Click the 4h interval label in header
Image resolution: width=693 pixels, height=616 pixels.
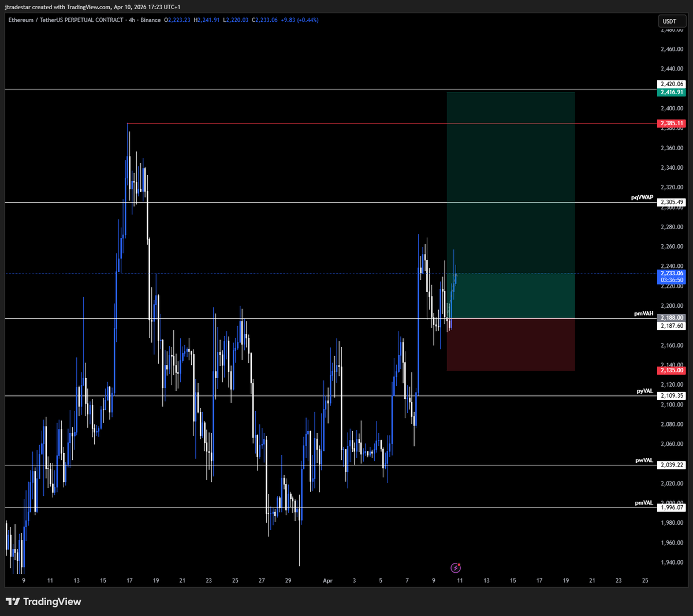point(132,20)
